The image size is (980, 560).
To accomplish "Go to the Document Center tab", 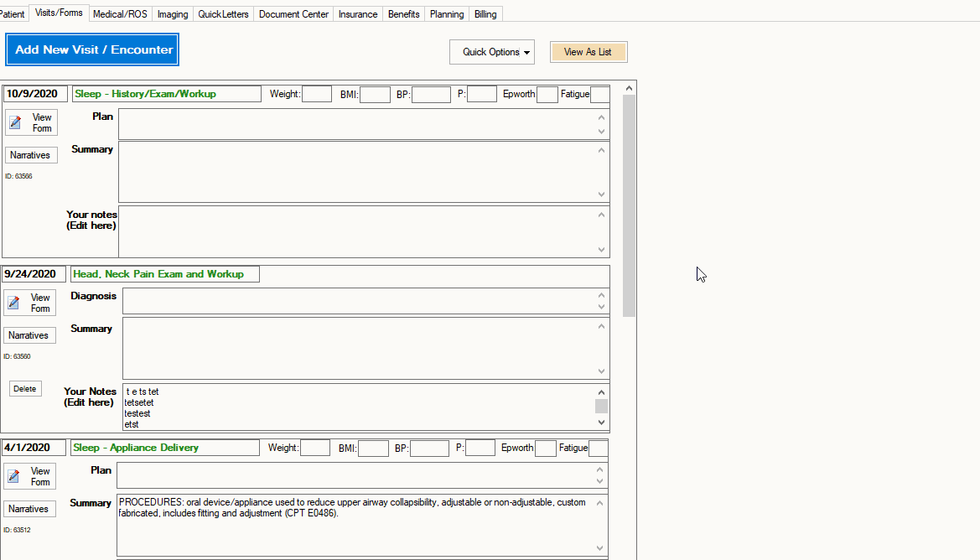I will [293, 13].
